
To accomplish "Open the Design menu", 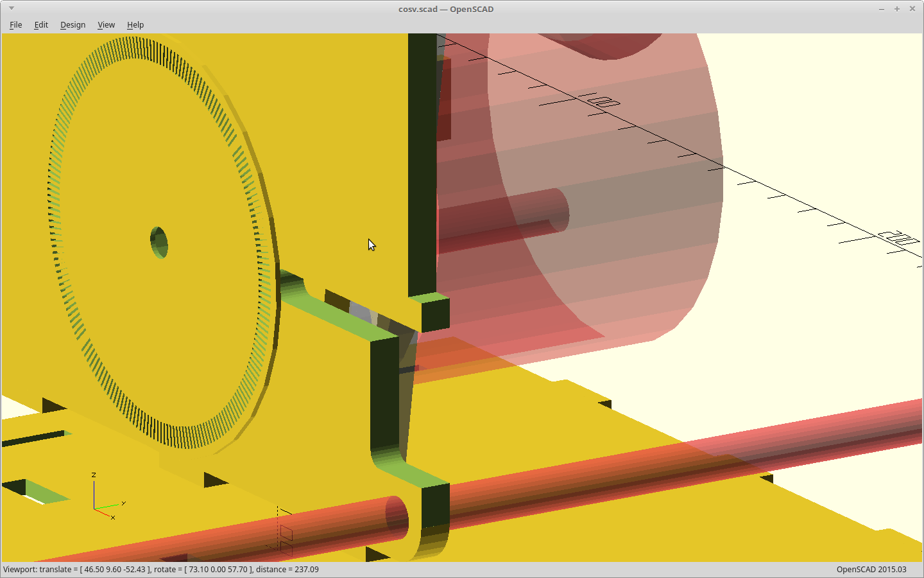I will click(73, 25).
